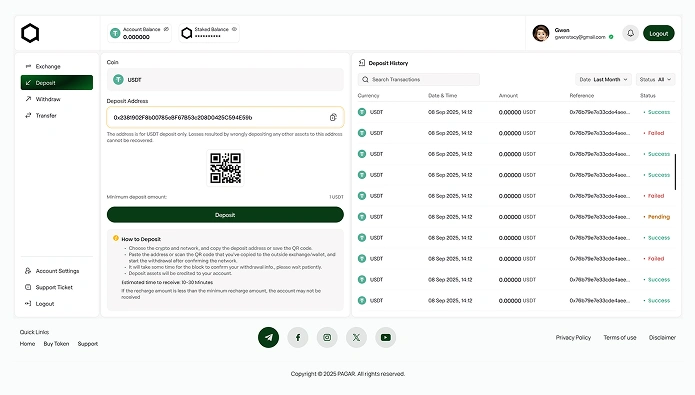This screenshot has height=395, width=695.
Task: Copy the deposit address with the copy icon
Action: click(x=333, y=117)
